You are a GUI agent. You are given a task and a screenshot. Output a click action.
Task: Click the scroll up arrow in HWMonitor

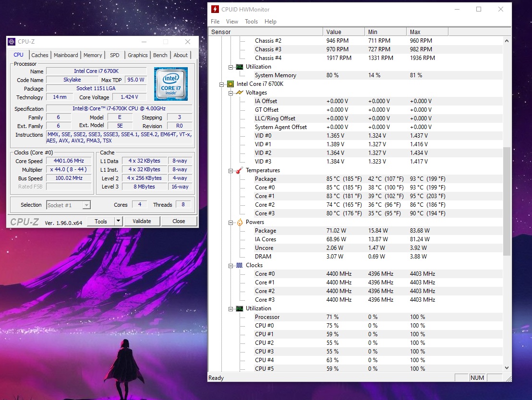[507, 41]
